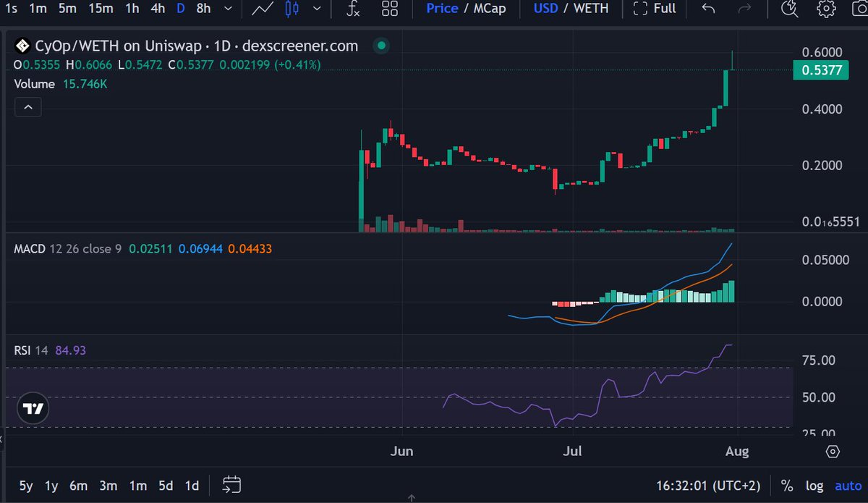Switch chart to MCap mode
The width and height of the screenshot is (868, 503).
tap(490, 9)
